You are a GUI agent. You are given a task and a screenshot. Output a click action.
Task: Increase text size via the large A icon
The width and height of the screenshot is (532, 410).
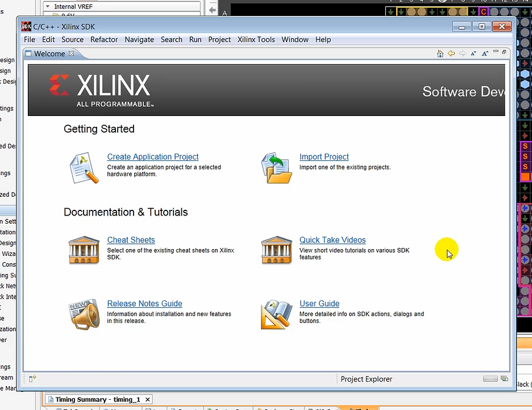(484, 53)
